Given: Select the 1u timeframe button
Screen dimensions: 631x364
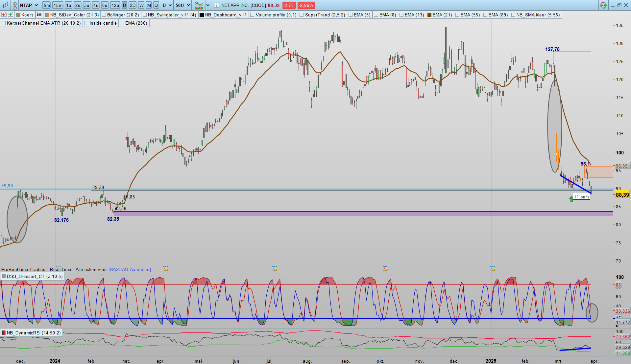Looking at the screenshot, I should coord(68,5).
